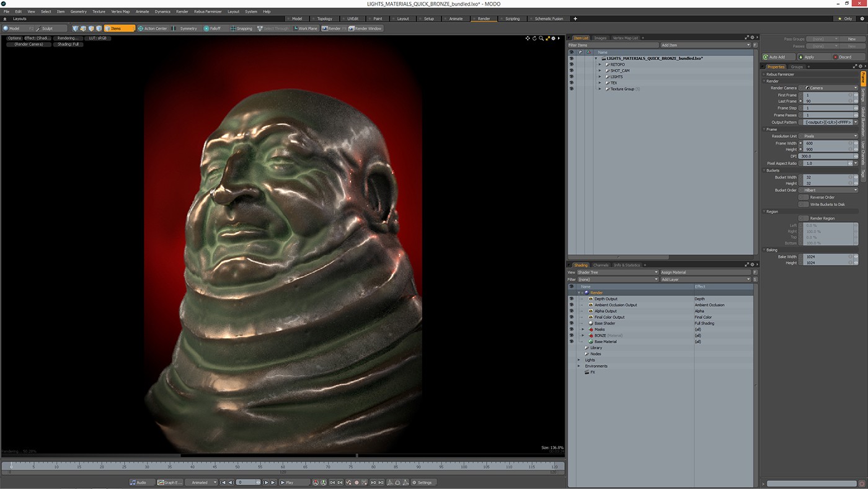Jump to last frame
This screenshot has height=489, width=868.
[x=273, y=482]
